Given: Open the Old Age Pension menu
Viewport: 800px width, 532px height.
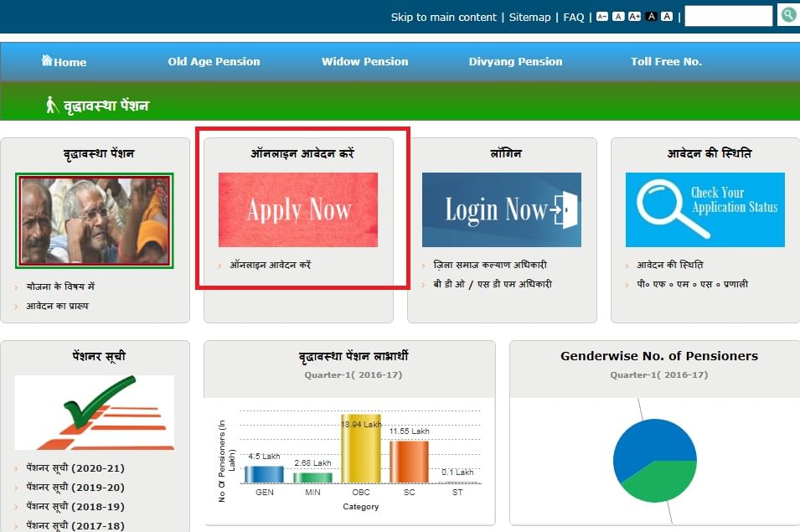Looking at the screenshot, I should pos(214,61).
